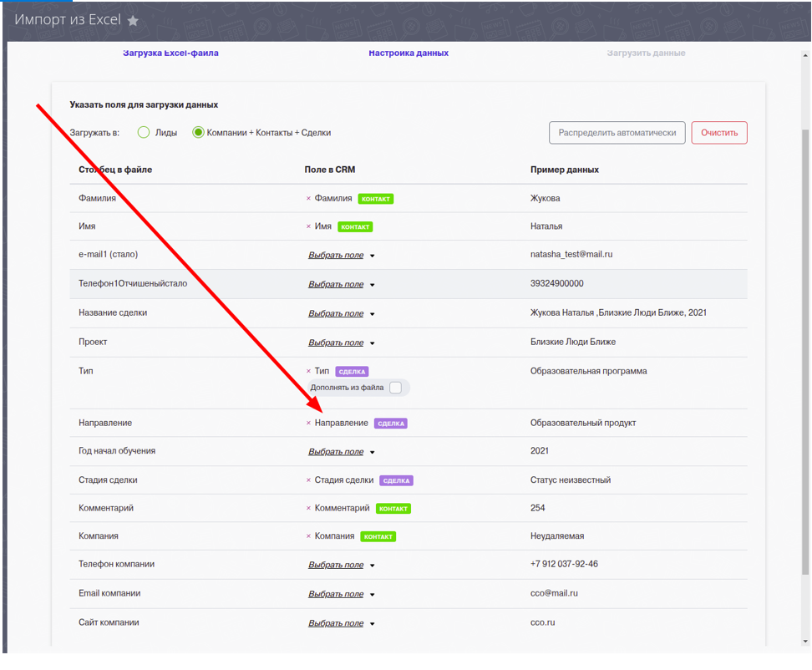
Task: Click the +7 912 037-92-46 example value
Action: click(564, 564)
